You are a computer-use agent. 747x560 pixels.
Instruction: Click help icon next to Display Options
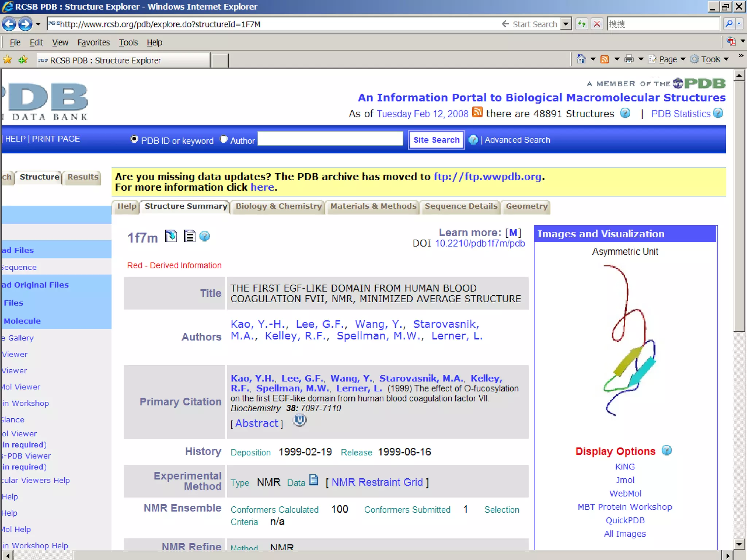coord(667,450)
